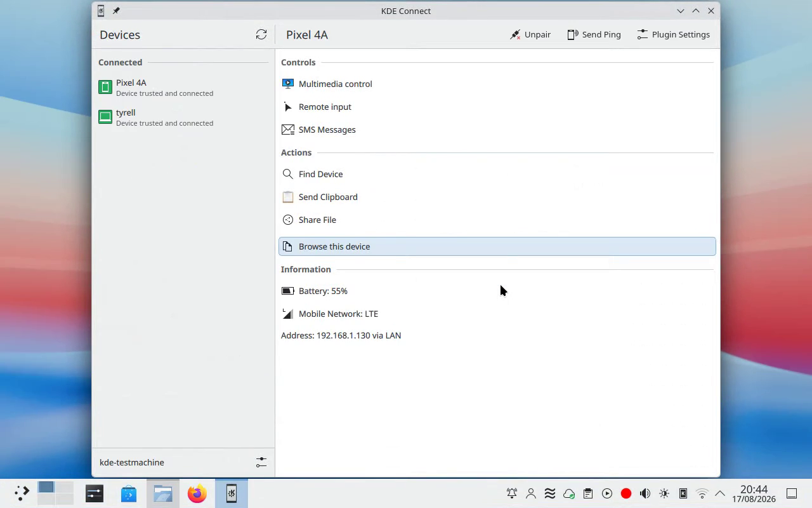
Task: Click the wavy lines tray icon
Action: click(550, 493)
